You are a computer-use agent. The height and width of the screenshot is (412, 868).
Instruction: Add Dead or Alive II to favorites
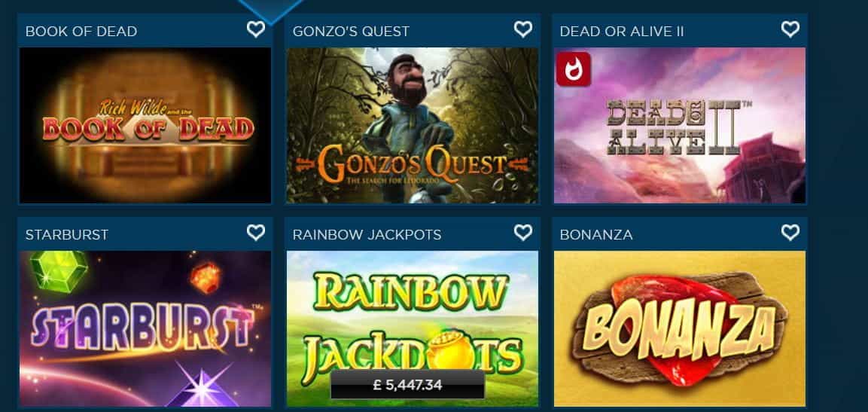coord(790,29)
